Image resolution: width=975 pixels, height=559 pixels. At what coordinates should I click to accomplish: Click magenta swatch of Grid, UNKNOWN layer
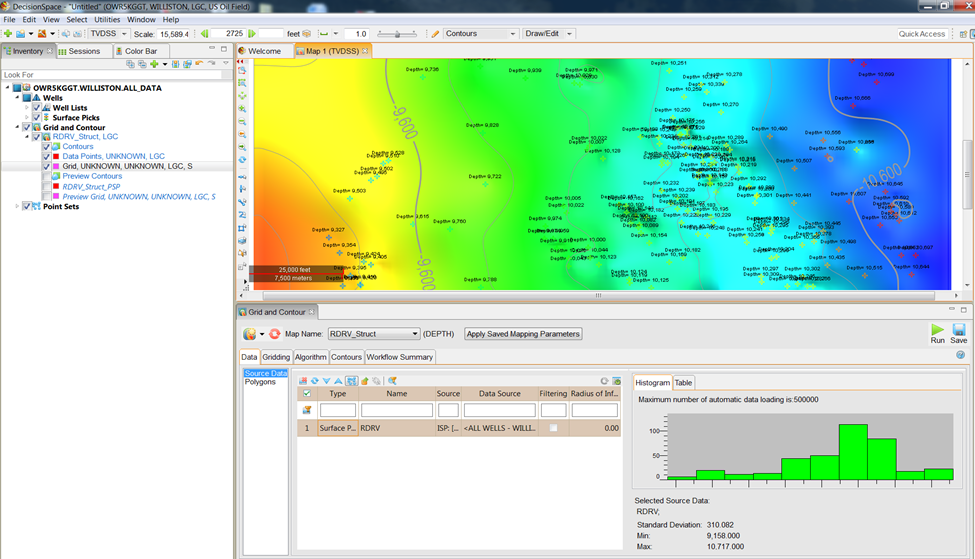pyautogui.click(x=56, y=167)
